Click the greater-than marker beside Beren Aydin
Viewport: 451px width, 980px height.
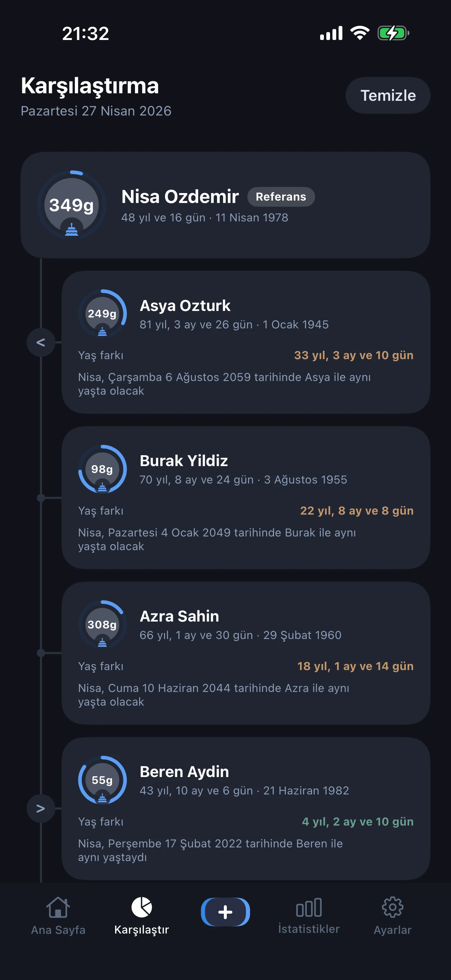41,808
